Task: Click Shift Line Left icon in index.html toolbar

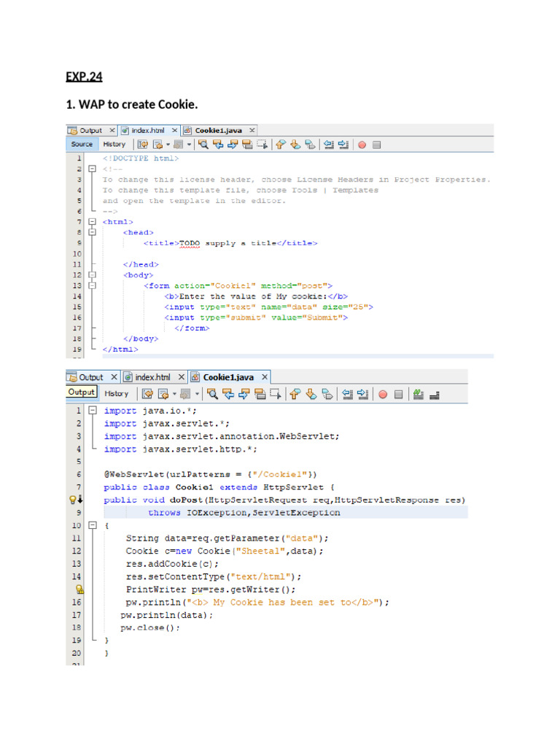Action: [x=327, y=144]
